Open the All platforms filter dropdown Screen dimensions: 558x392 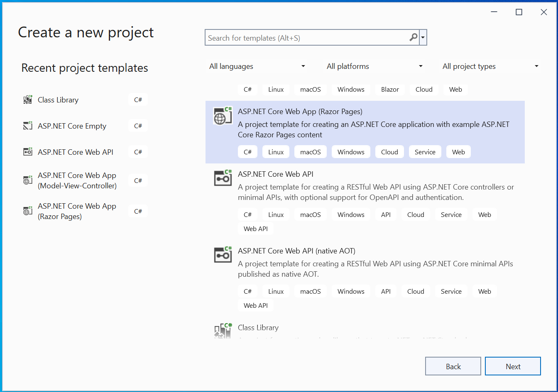coord(374,66)
